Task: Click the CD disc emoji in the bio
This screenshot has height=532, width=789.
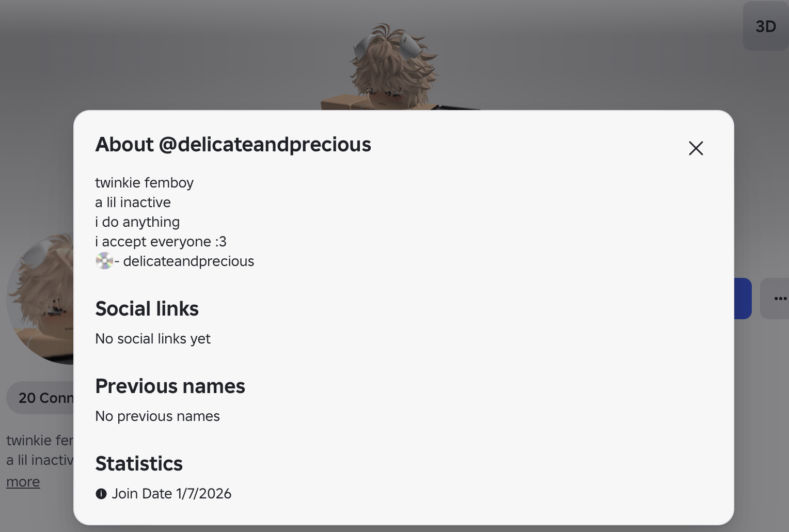Action: (104, 261)
